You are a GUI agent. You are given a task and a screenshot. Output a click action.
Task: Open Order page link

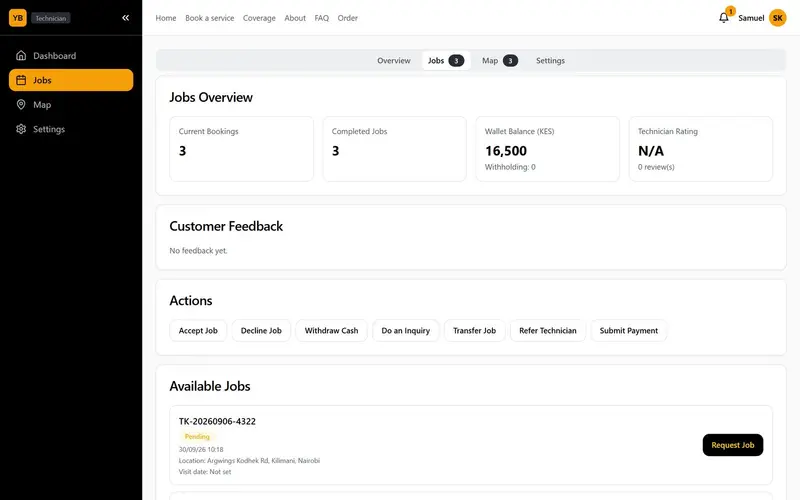click(347, 18)
